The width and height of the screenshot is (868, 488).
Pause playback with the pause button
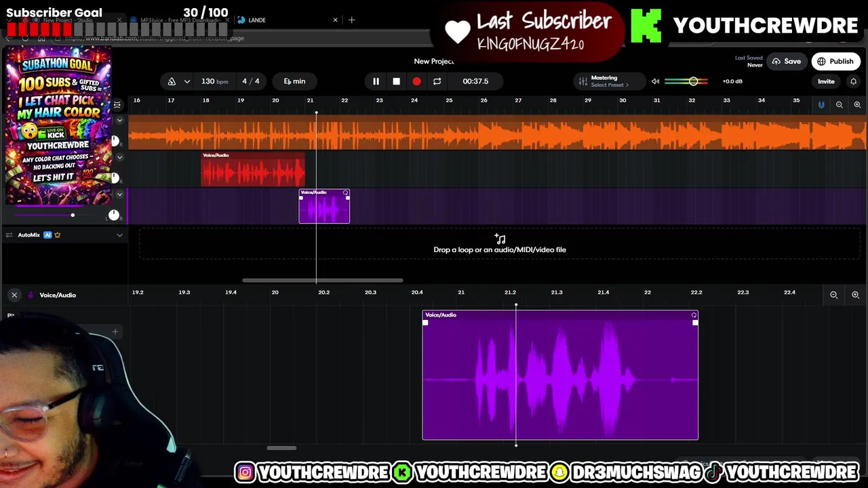[x=376, y=81]
